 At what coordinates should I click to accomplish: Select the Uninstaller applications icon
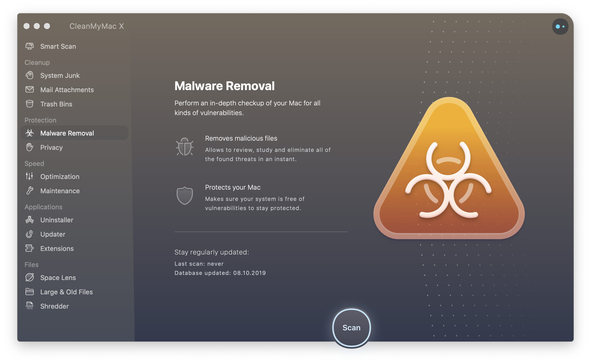click(x=31, y=219)
